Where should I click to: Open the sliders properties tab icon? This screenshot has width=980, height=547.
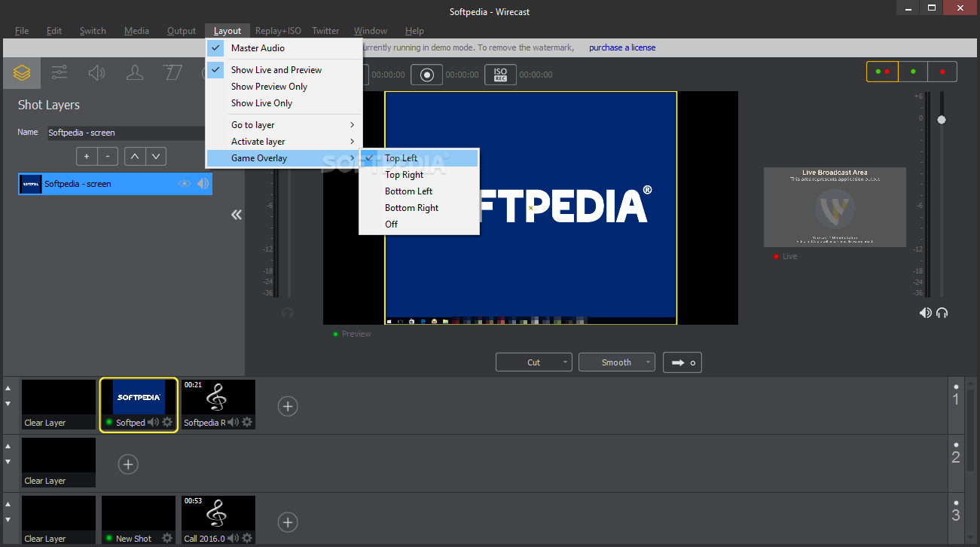[59, 73]
